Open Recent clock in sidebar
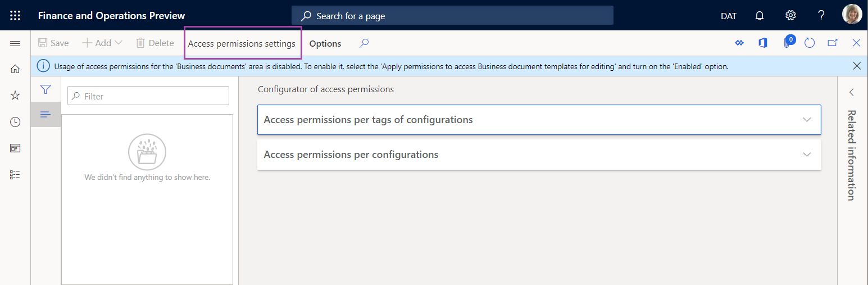The height and width of the screenshot is (285, 868). pyautogui.click(x=15, y=122)
